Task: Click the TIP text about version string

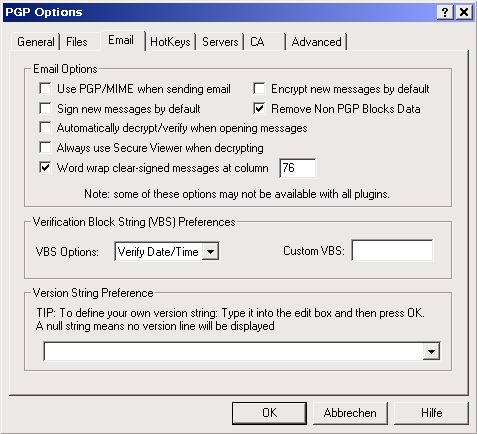Action: 230,319
